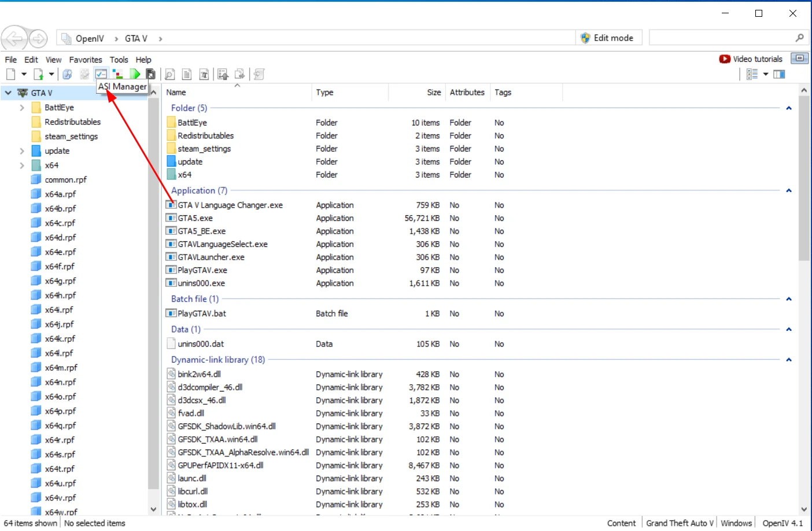
Task: Collapse the Dynamic-link library (18) group
Action: click(x=789, y=360)
